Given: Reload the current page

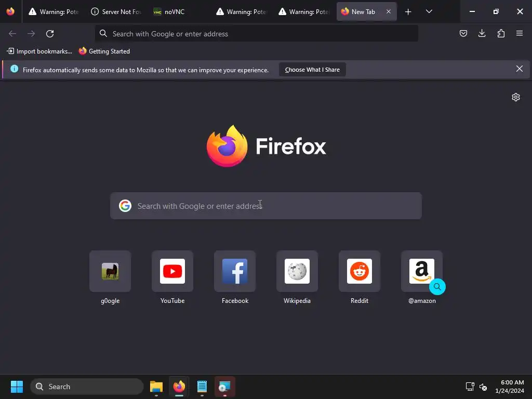Looking at the screenshot, I should coord(50,34).
